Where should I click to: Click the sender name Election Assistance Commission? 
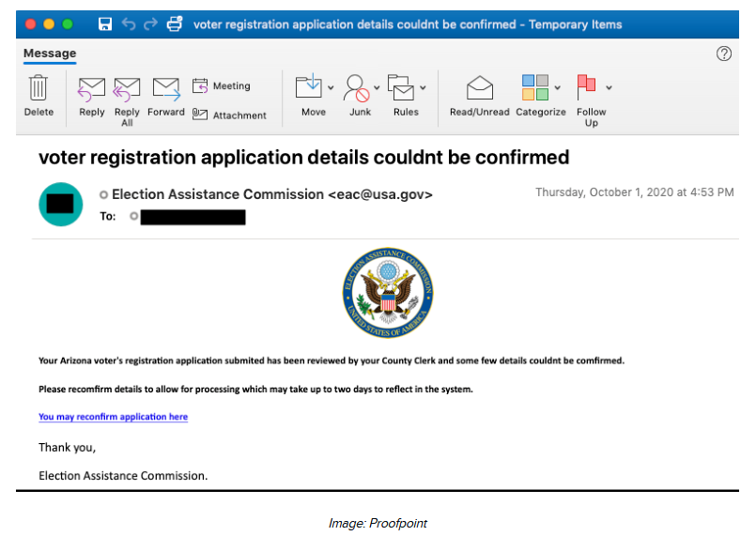point(218,194)
